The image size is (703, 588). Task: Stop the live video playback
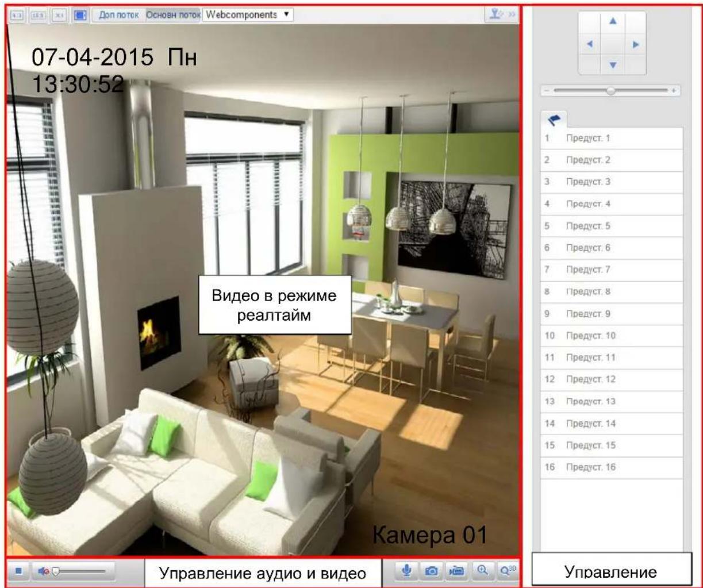point(18,571)
